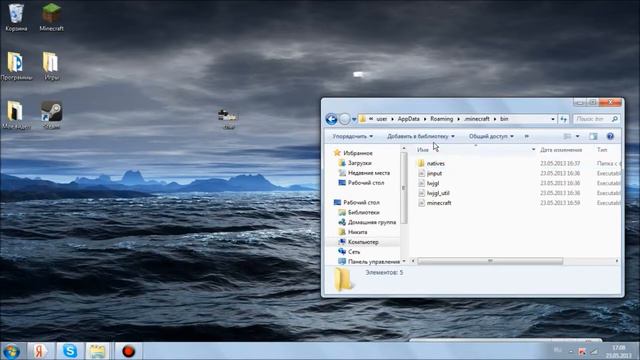
Task: Select the folder icon left of Steam
Action: 16,115
